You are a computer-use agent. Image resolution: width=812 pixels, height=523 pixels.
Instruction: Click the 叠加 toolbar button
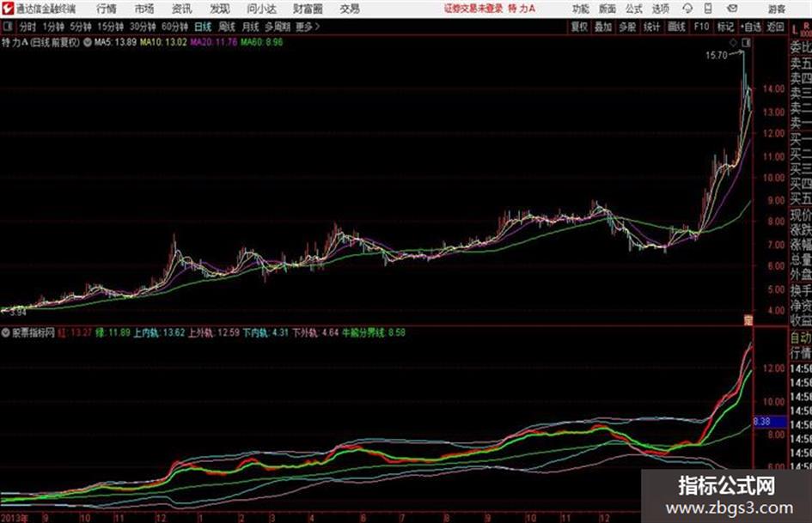point(603,27)
